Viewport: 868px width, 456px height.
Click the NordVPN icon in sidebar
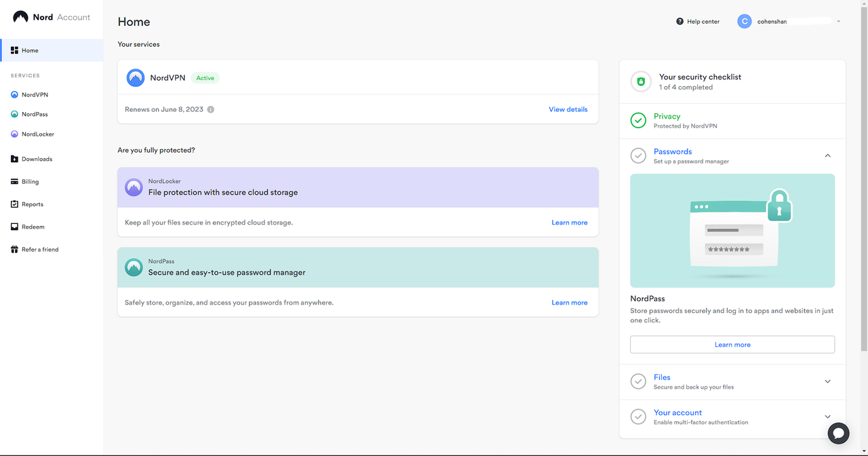click(x=14, y=94)
